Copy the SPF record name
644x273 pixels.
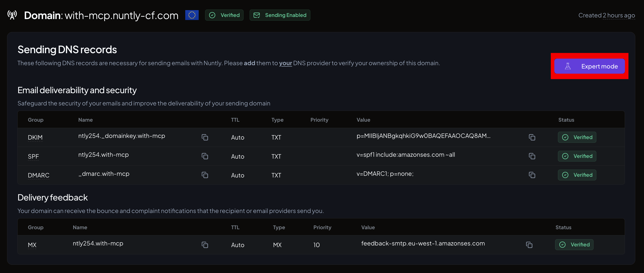(x=205, y=156)
